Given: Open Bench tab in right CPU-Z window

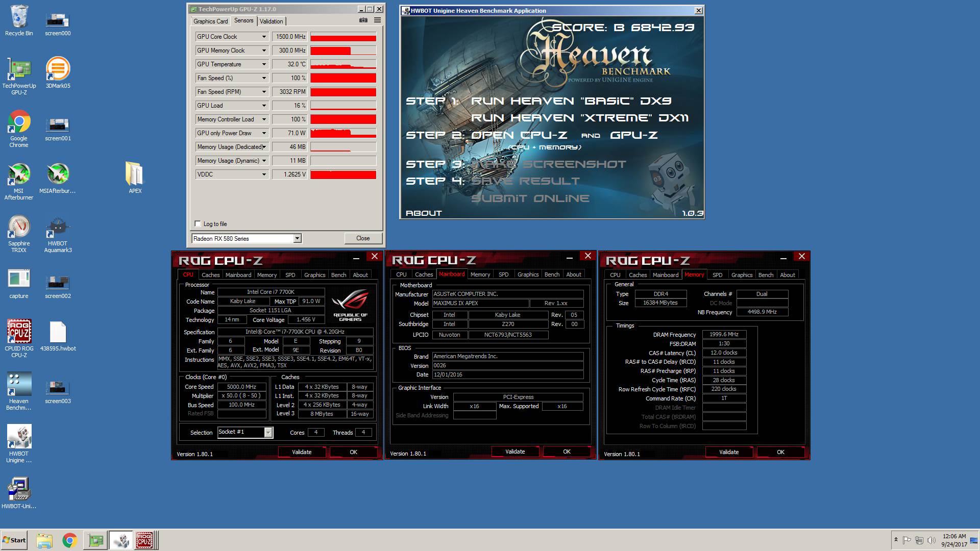Looking at the screenshot, I should (x=766, y=275).
